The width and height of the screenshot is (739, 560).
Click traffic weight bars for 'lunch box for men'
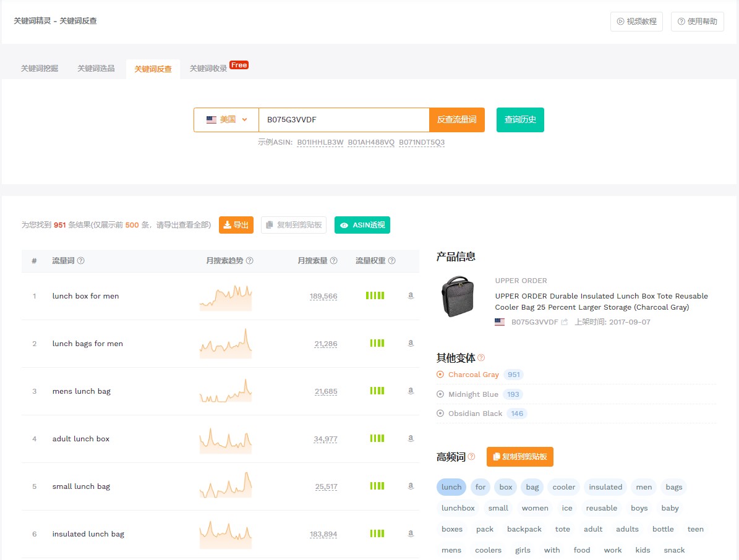click(x=375, y=296)
